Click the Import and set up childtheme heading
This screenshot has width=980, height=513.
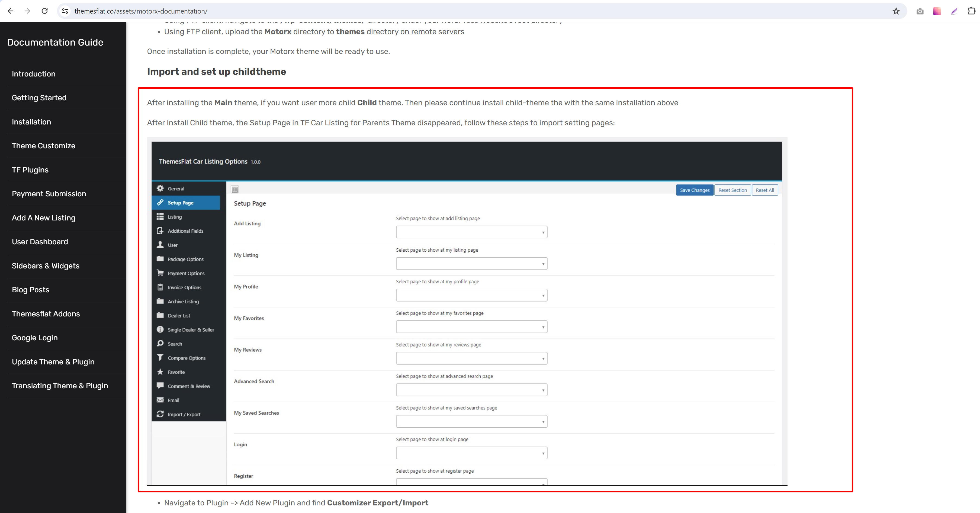[x=216, y=72]
